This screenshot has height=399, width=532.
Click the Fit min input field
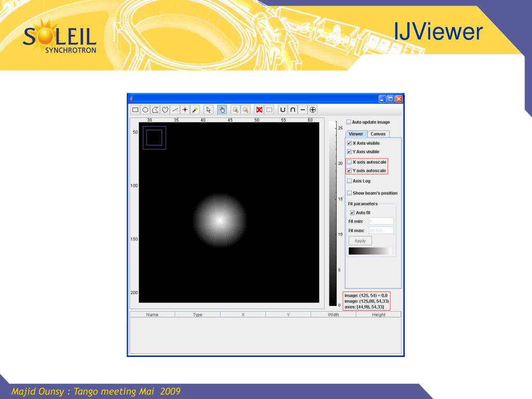point(381,221)
